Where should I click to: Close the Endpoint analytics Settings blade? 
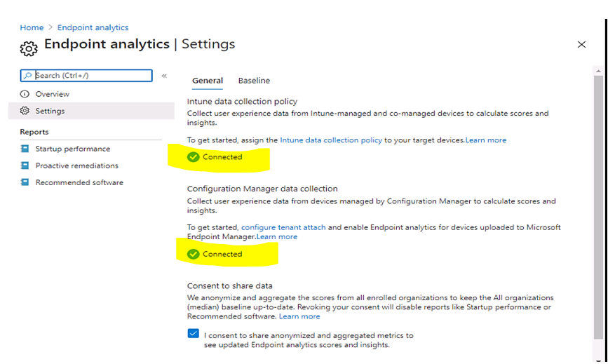tap(581, 45)
